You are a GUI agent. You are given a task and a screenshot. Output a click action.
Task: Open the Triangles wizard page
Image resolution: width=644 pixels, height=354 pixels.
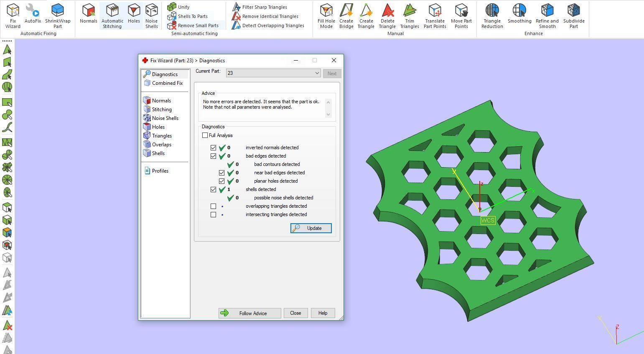click(x=162, y=136)
